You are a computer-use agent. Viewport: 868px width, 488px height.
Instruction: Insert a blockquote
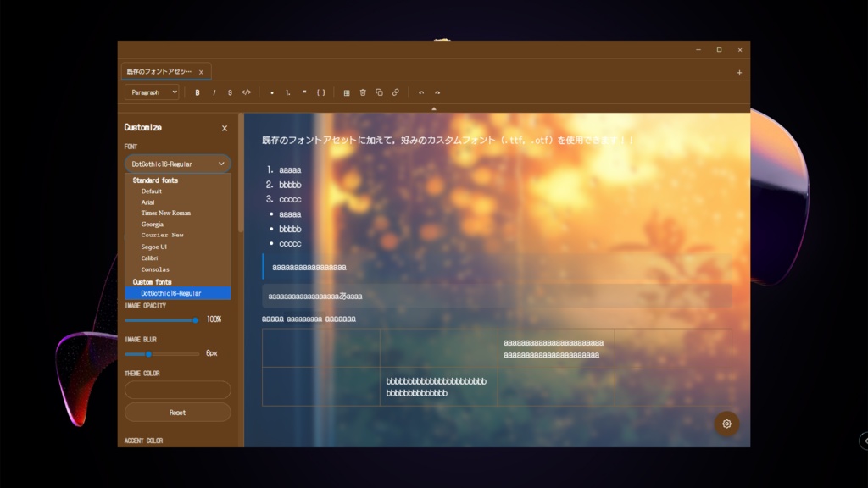(304, 92)
